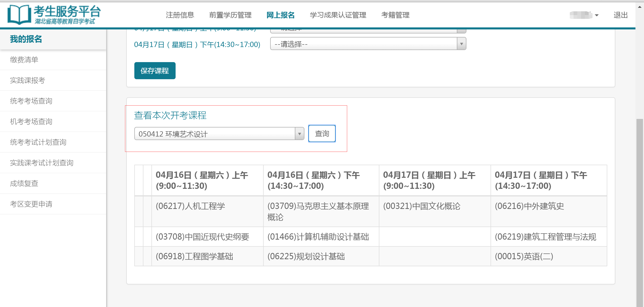The width and height of the screenshot is (644, 307).
Task: Open 考籍管理 menu item
Action: 395,15
